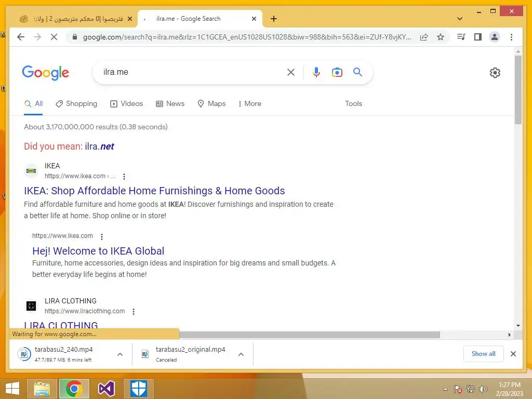Viewport: 532px width, 399px height.
Task: Follow 'ilra.net' suggestion link
Action: point(99,147)
